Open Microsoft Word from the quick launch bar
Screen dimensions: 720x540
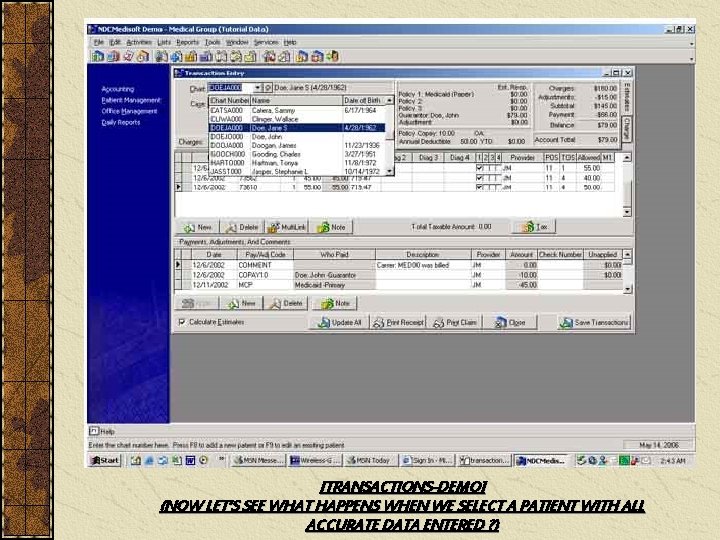click(x=190, y=460)
